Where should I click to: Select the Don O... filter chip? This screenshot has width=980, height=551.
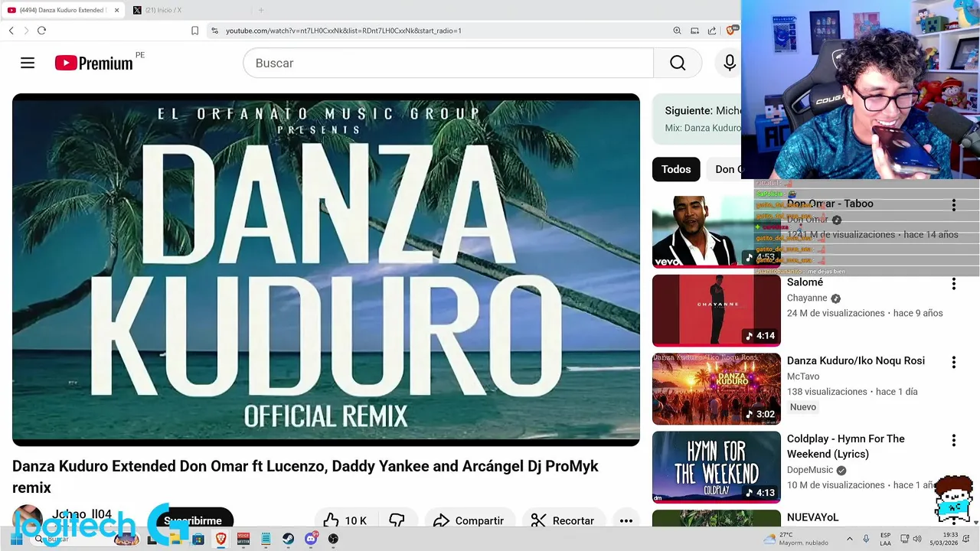pos(725,169)
